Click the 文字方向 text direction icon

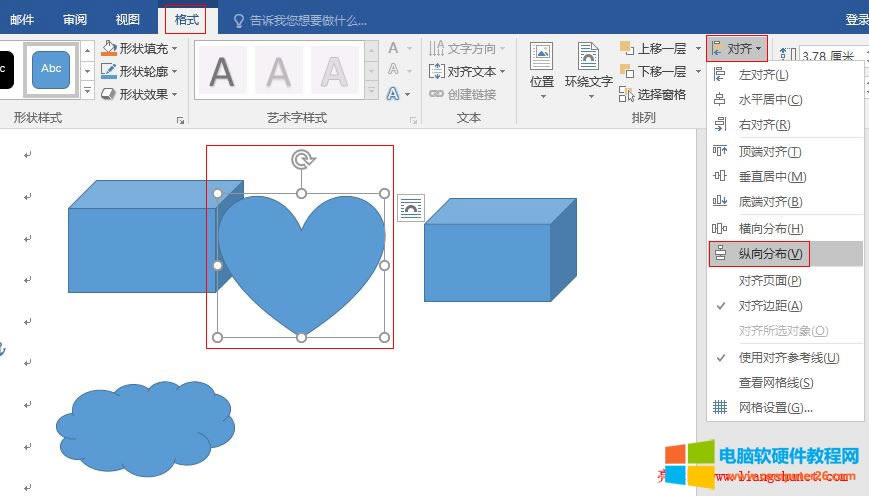436,48
